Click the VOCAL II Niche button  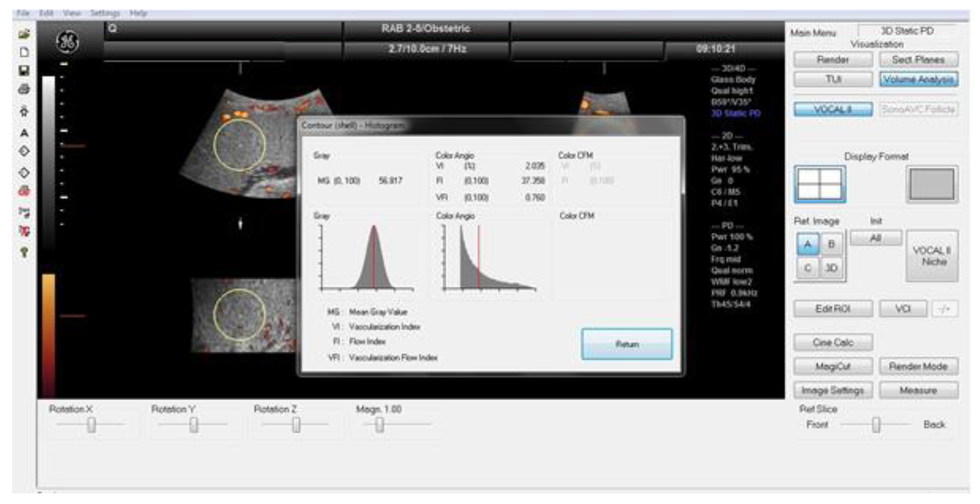coord(932,256)
